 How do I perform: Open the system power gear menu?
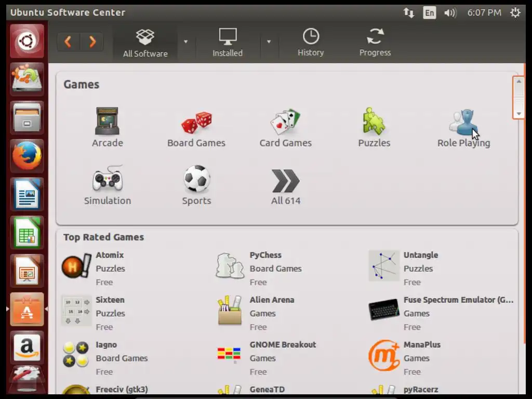tap(515, 13)
